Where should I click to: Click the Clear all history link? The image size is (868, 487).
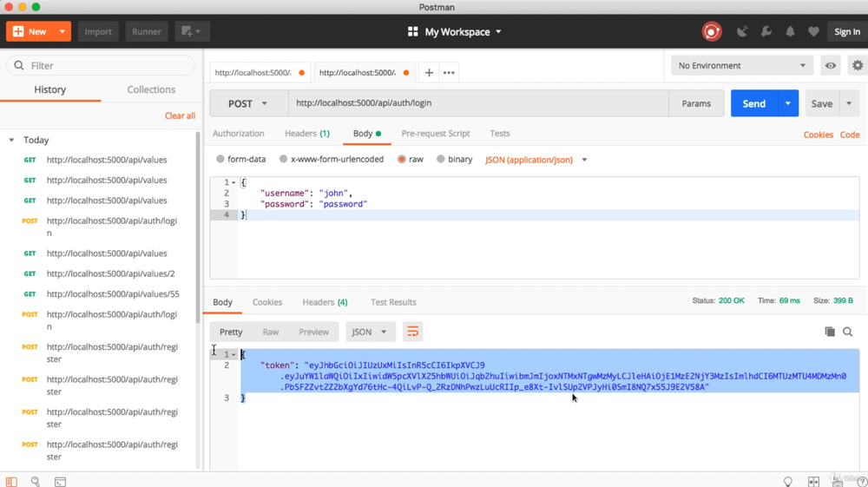180,115
